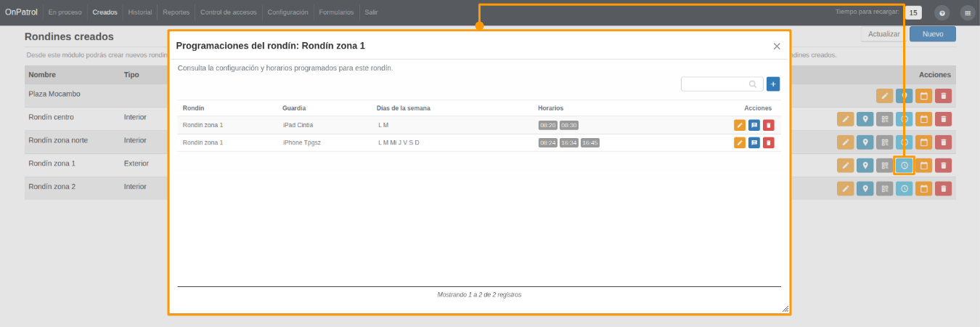Open the Formularios menu item

337,12
